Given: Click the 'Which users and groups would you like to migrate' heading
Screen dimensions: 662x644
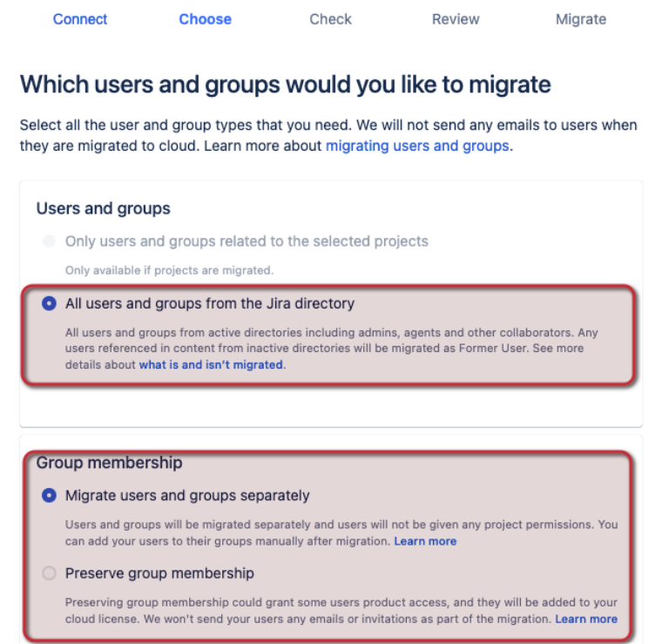Looking at the screenshot, I should tap(285, 85).
